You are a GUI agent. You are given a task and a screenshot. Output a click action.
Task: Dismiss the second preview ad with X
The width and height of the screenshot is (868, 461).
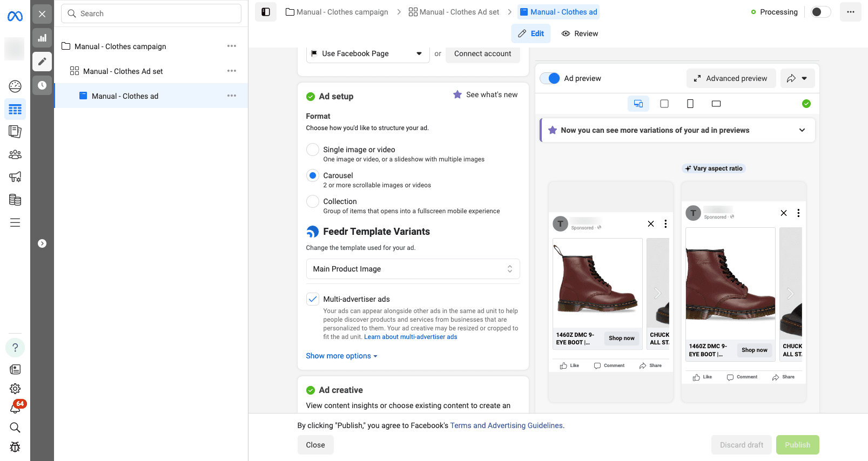784,213
